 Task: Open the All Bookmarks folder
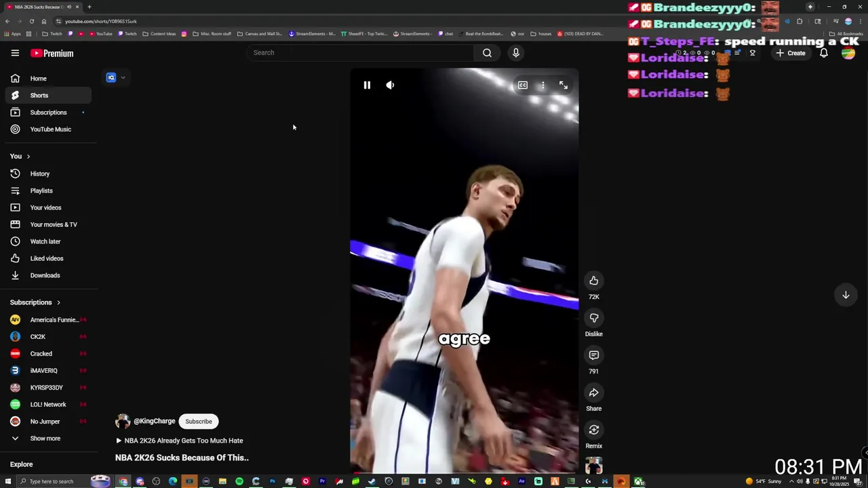pyautogui.click(x=846, y=34)
